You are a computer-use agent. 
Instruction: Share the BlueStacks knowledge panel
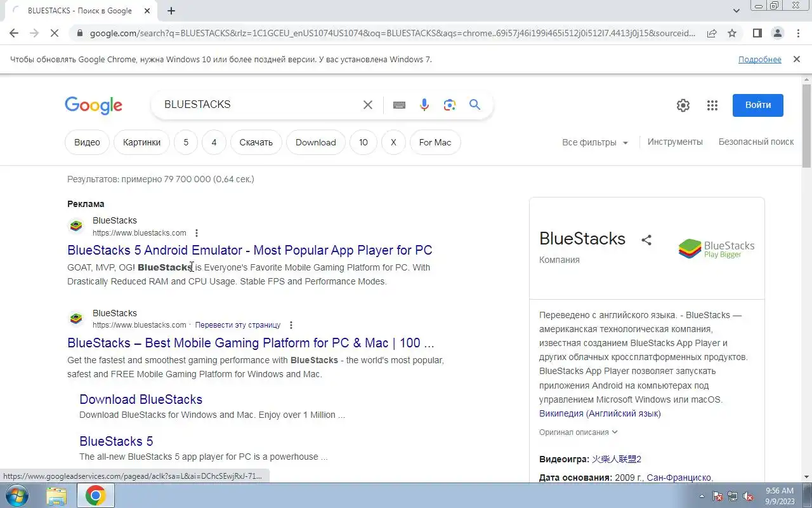[x=646, y=240]
